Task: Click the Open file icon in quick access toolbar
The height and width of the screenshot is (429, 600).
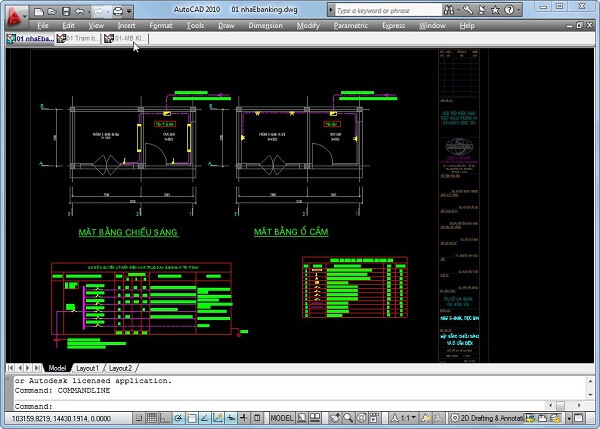Action: 52,10
